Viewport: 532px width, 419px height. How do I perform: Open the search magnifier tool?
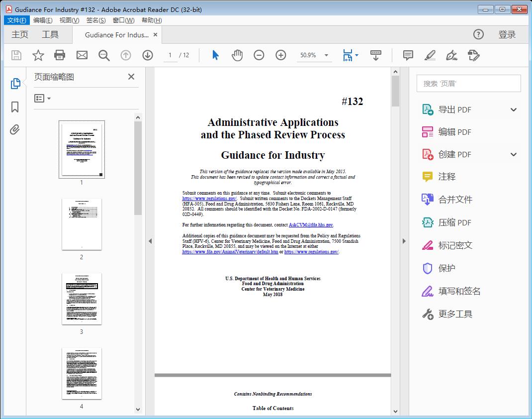[104, 55]
